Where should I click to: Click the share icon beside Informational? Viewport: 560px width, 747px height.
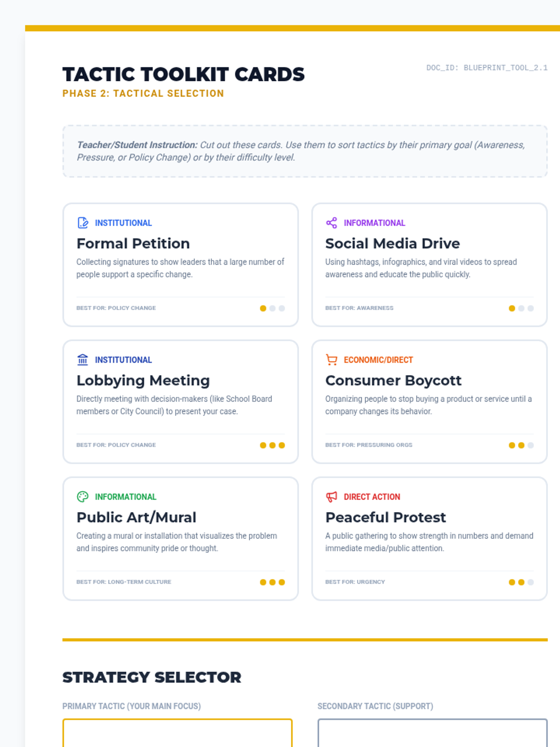(331, 223)
